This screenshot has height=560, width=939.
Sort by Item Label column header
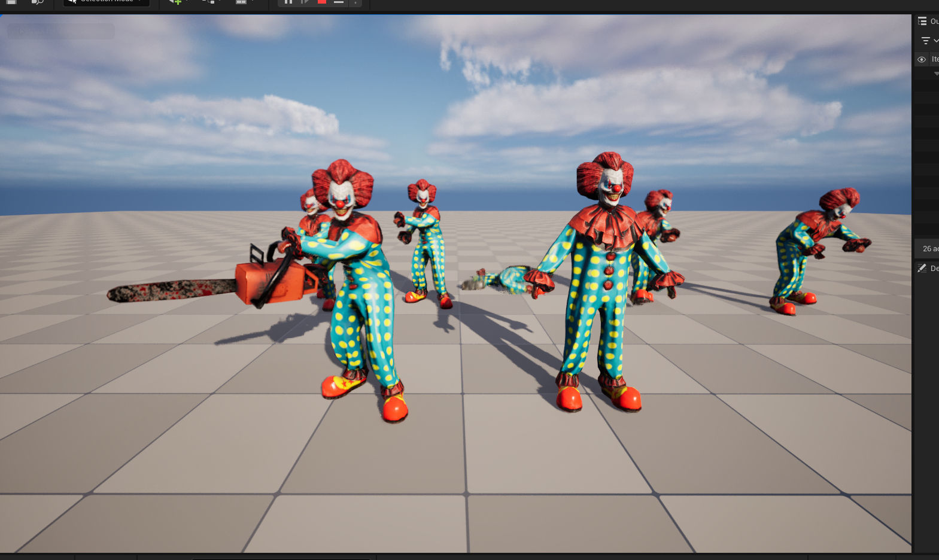[935, 59]
